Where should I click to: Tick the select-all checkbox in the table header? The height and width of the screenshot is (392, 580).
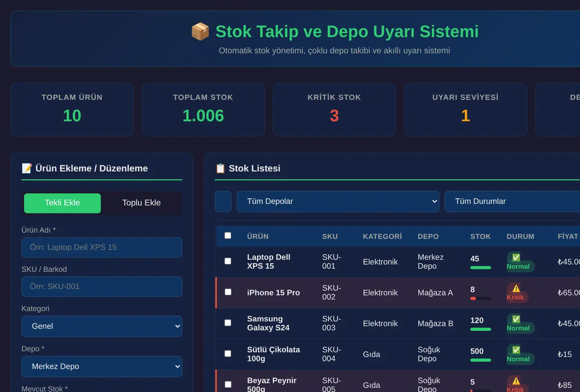[x=228, y=236]
